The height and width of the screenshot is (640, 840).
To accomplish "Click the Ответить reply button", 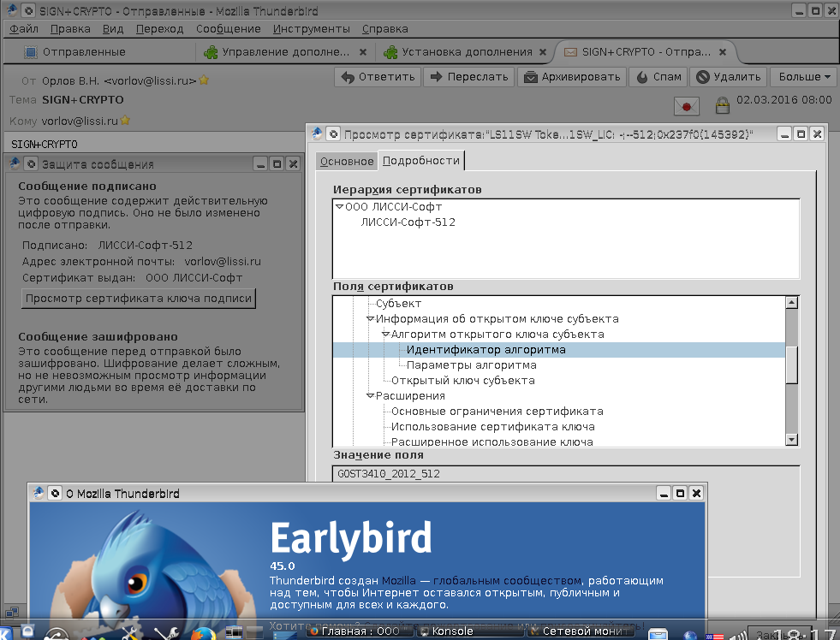I will 378,77.
